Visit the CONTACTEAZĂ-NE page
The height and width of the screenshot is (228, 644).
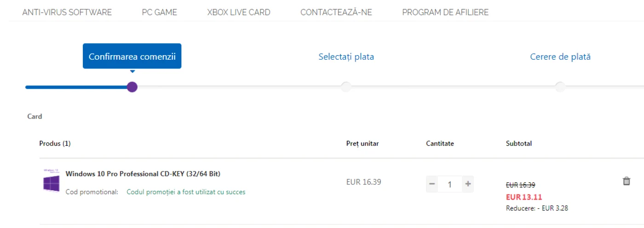(x=336, y=12)
